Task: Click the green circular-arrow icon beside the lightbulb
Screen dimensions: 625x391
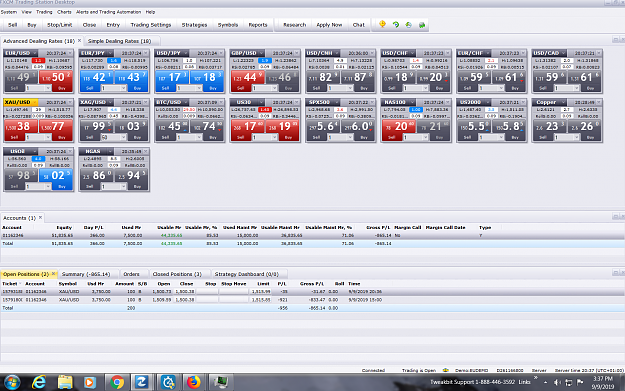Action: 396,25
